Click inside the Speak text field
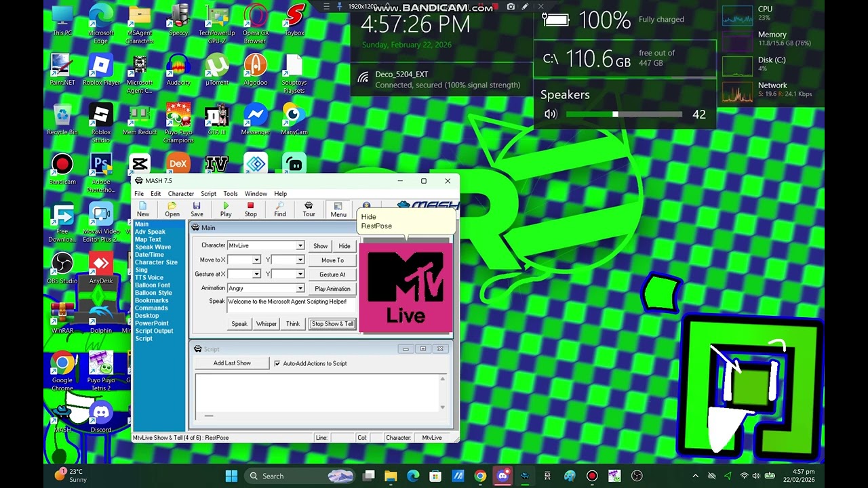 coord(290,305)
